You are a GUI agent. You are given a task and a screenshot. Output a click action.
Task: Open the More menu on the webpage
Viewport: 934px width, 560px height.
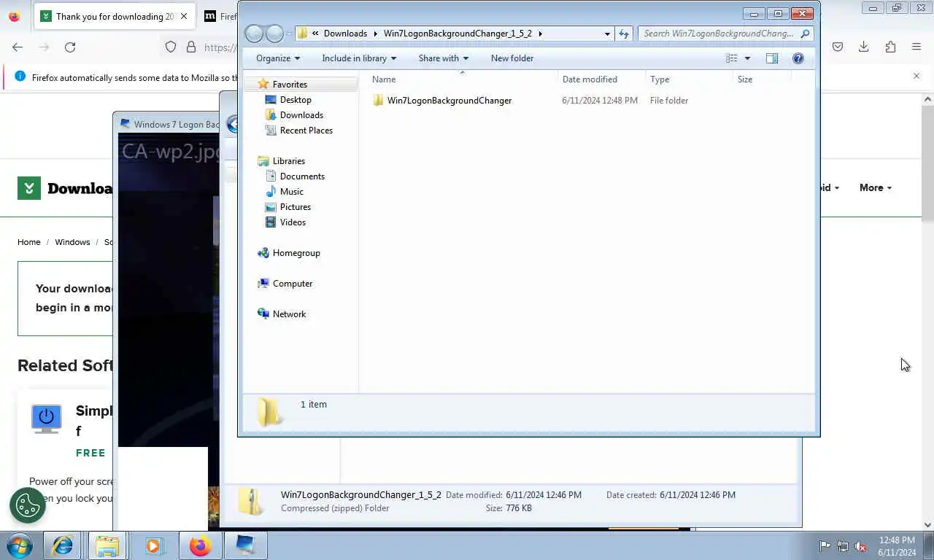[x=876, y=187]
